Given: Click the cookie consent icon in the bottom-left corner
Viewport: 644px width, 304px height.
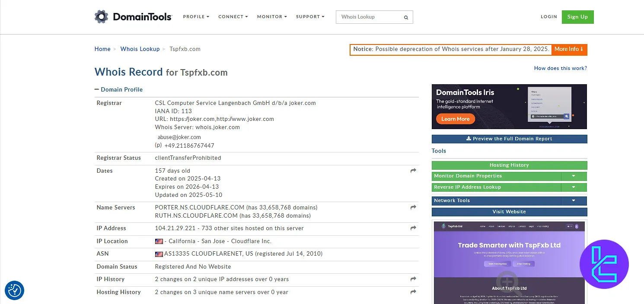Looking at the screenshot, I should click(x=14, y=290).
